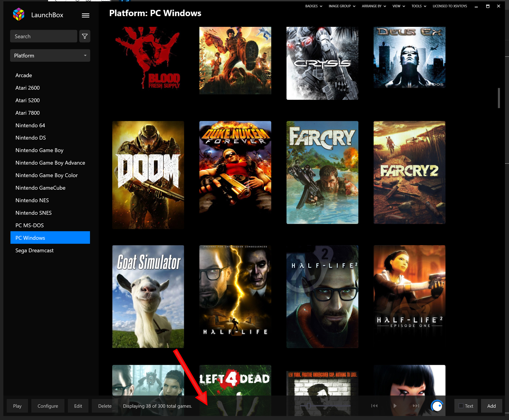Viewport: 509px width, 420px height.
Task: Click the LaunchBox cube logo
Action: pyautogui.click(x=19, y=15)
